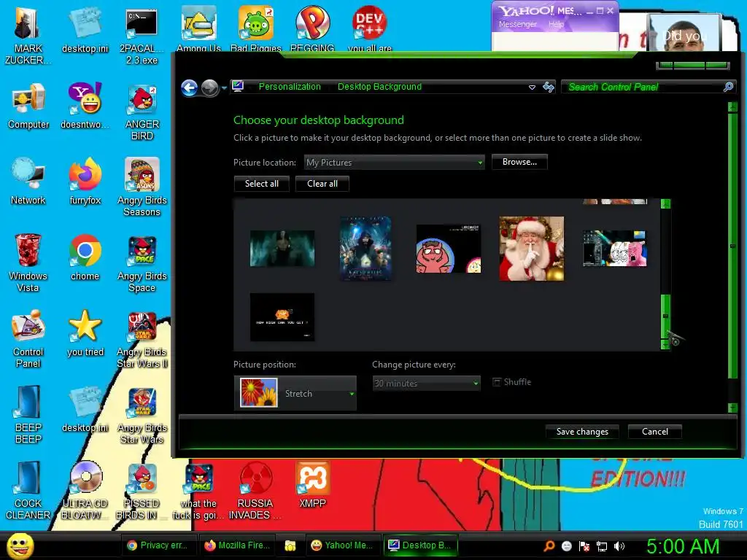Select the Angry Birds Star Wars II shortcut
Image resolution: width=747 pixels, height=560 pixels.
pyautogui.click(x=142, y=338)
